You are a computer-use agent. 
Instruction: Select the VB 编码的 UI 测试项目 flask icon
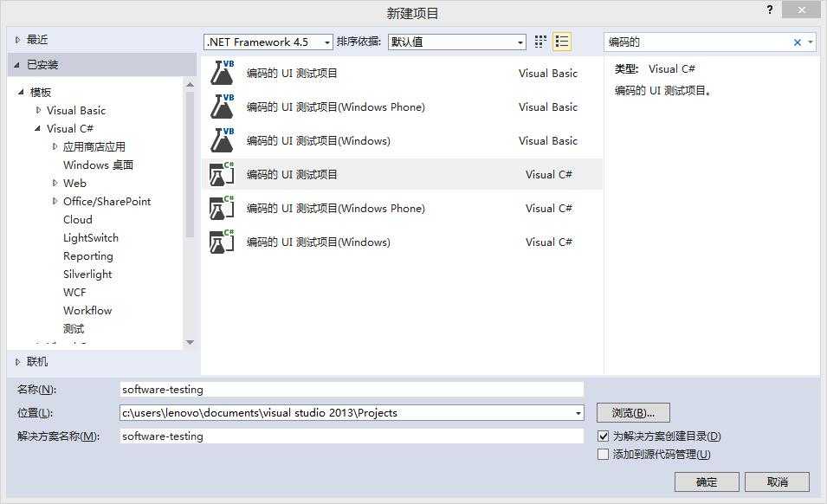point(222,73)
